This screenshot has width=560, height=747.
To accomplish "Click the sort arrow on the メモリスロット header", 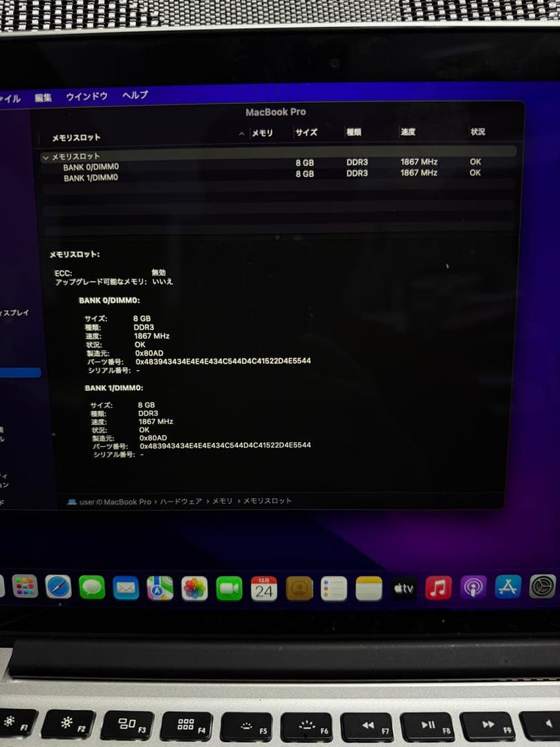I will pos(241,133).
